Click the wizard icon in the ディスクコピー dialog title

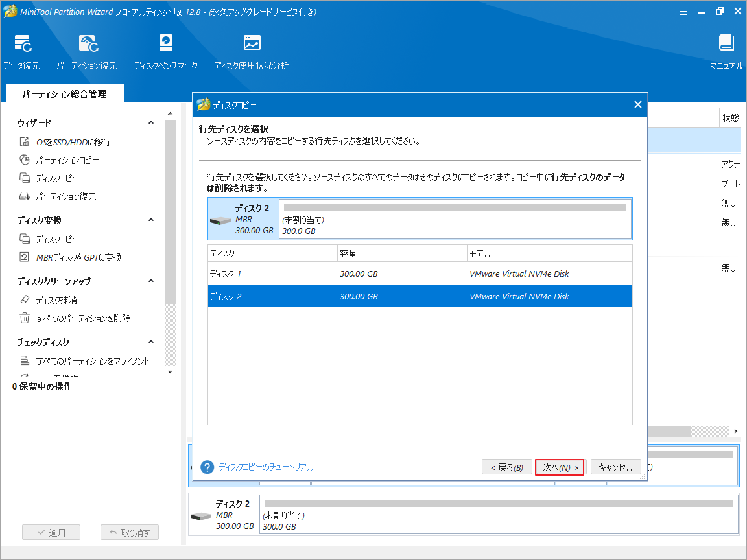204,104
